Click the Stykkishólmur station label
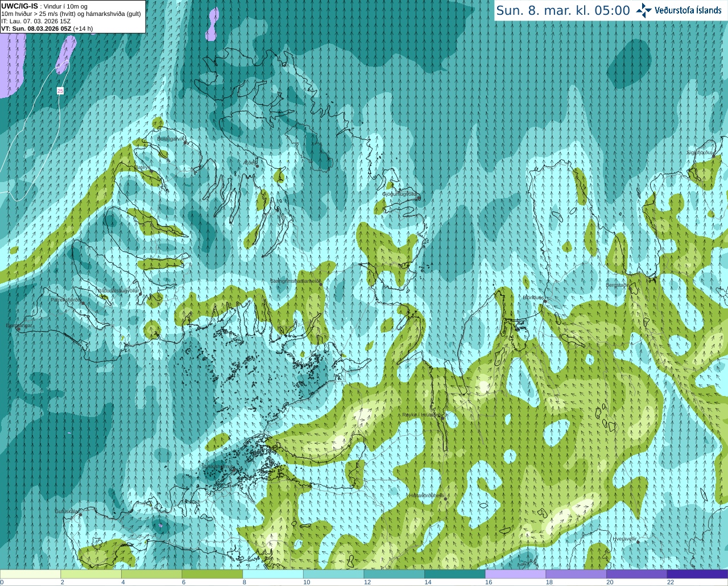This screenshot has width=728, height=586. [218, 467]
